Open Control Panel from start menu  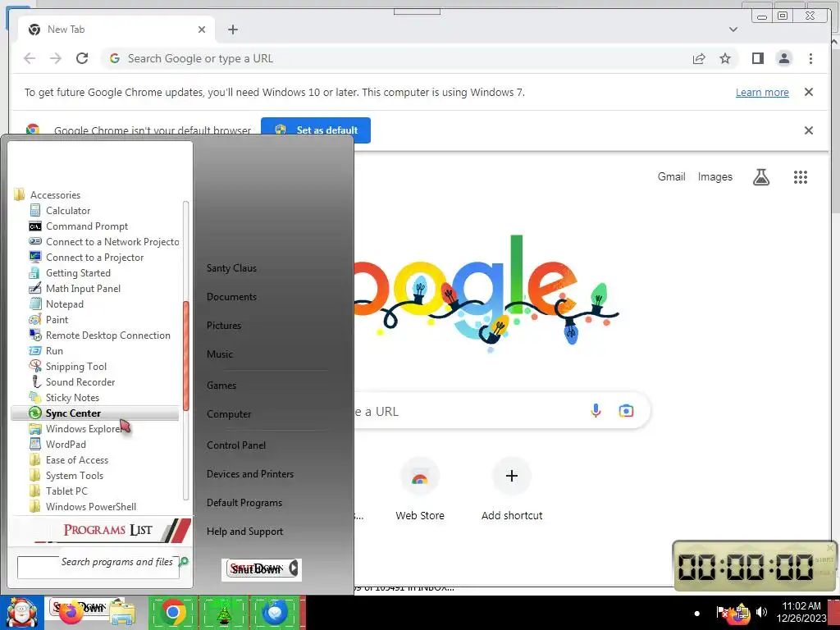coord(236,445)
